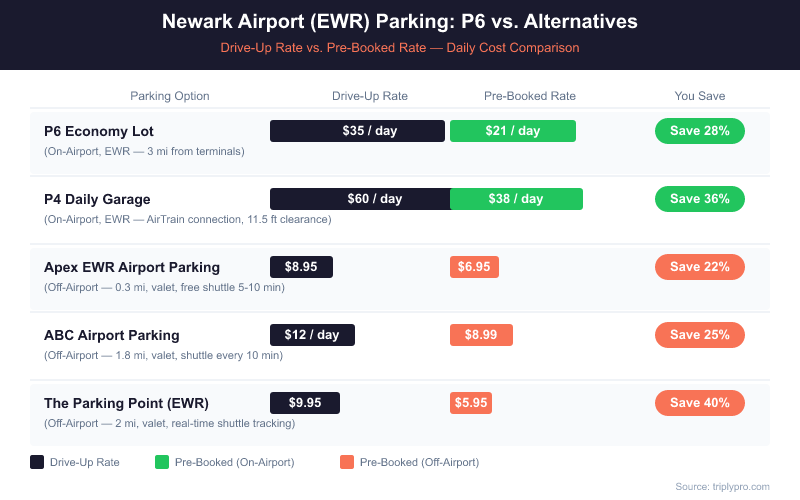Select the $8.99 pre-booked price tag

coord(477,335)
